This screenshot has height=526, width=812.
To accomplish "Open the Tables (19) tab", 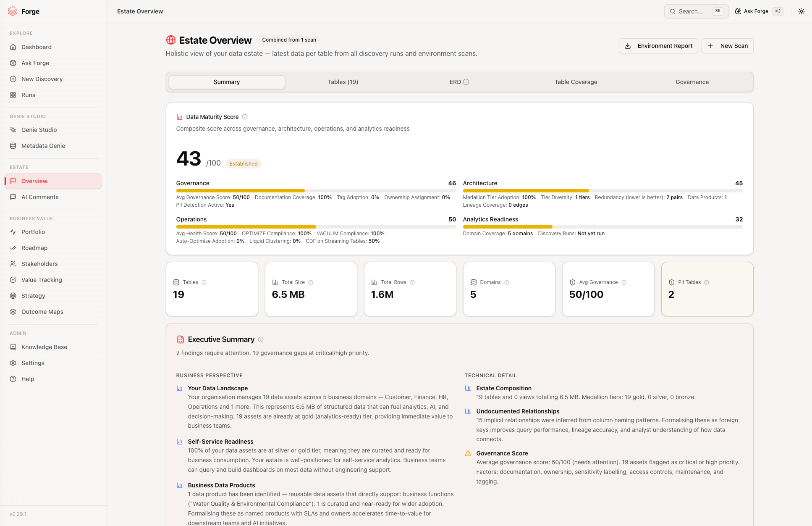I will coord(343,82).
